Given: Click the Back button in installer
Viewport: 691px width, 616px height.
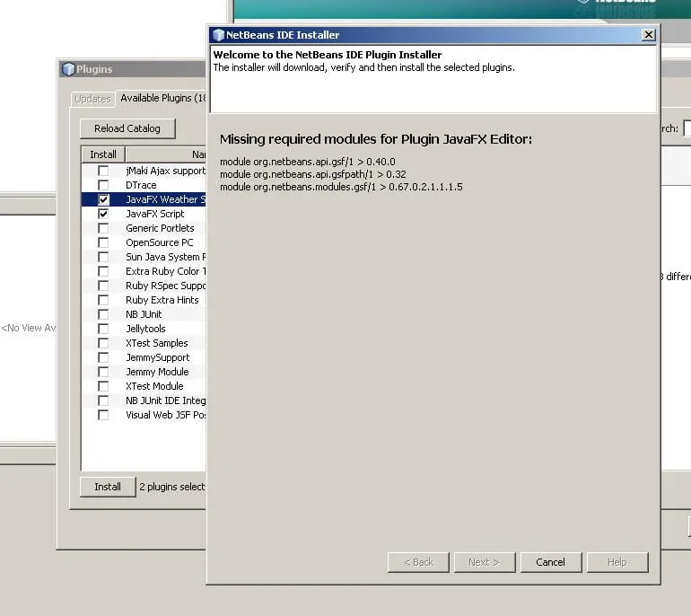Looking at the screenshot, I should click(418, 562).
